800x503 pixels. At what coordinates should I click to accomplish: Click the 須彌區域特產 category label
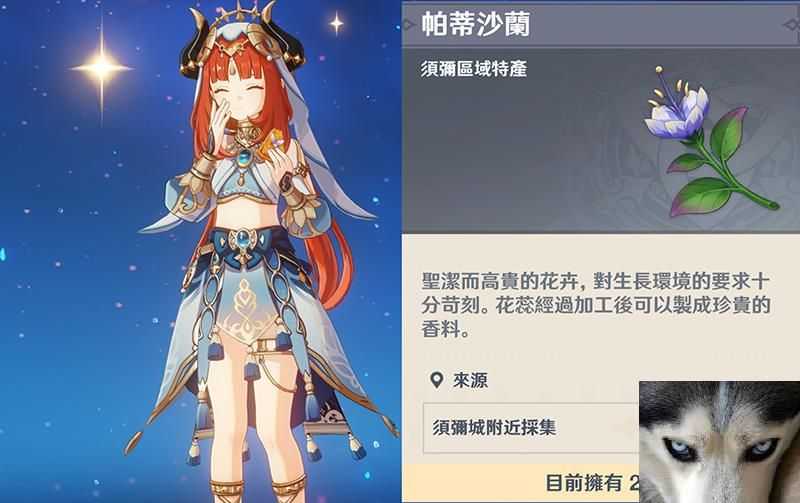473,68
